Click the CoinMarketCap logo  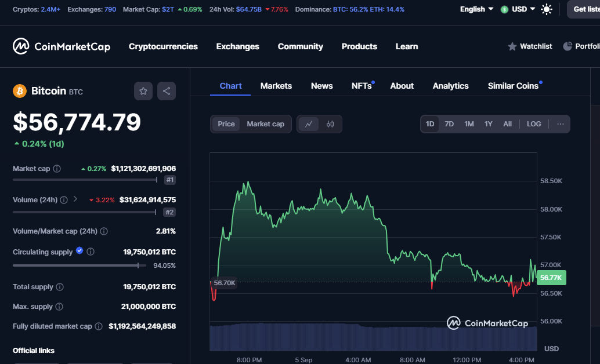tap(62, 46)
